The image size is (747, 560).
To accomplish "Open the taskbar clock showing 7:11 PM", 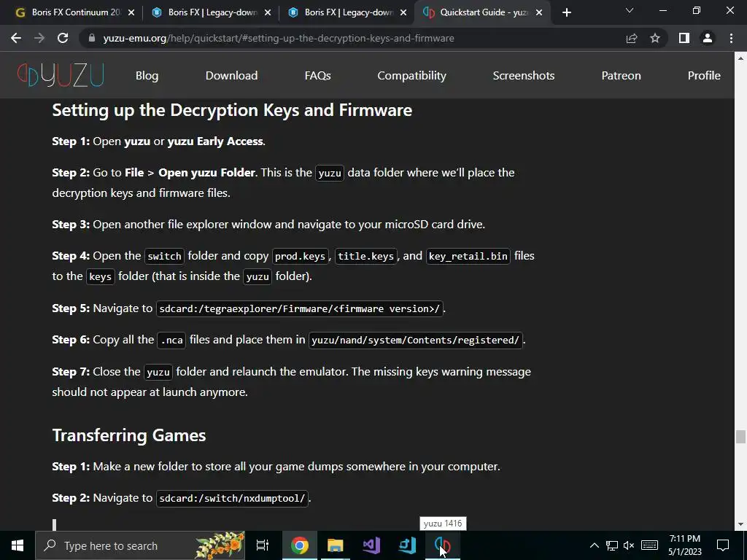I will [x=684, y=545].
